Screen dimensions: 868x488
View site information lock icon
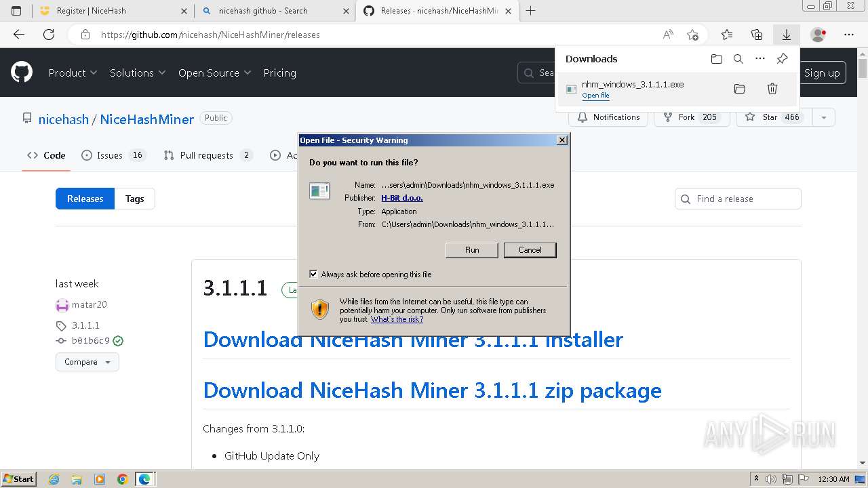coord(85,35)
